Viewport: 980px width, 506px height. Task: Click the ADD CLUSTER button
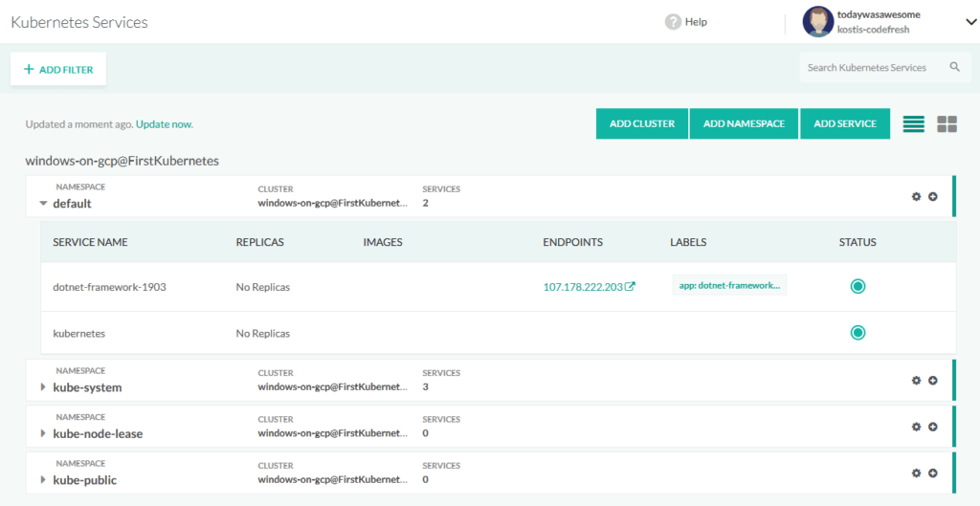(642, 123)
